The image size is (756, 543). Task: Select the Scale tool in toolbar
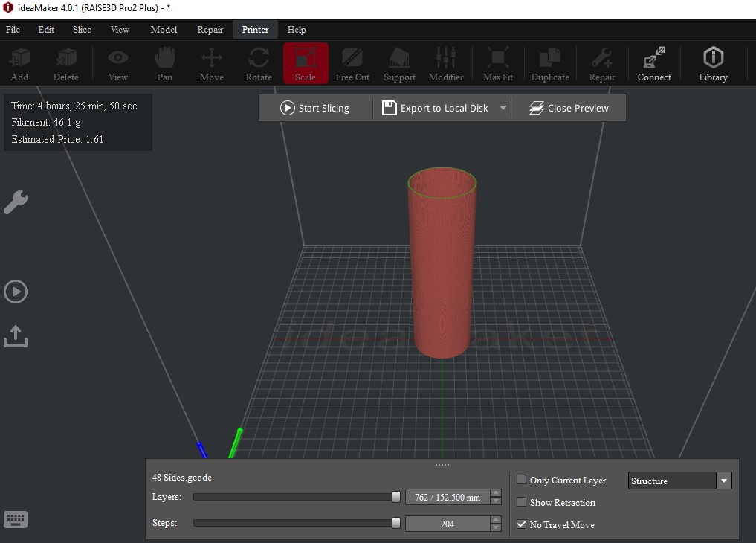click(x=305, y=64)
